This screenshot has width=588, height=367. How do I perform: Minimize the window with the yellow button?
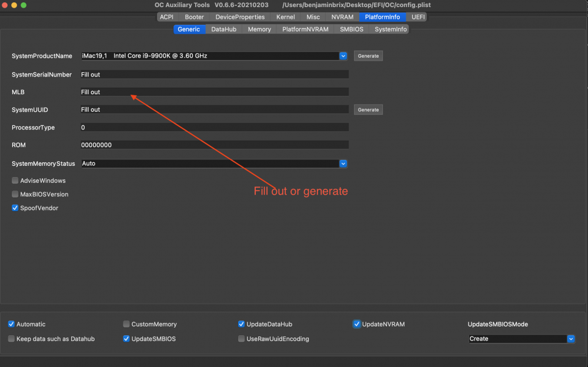point(14,5)
